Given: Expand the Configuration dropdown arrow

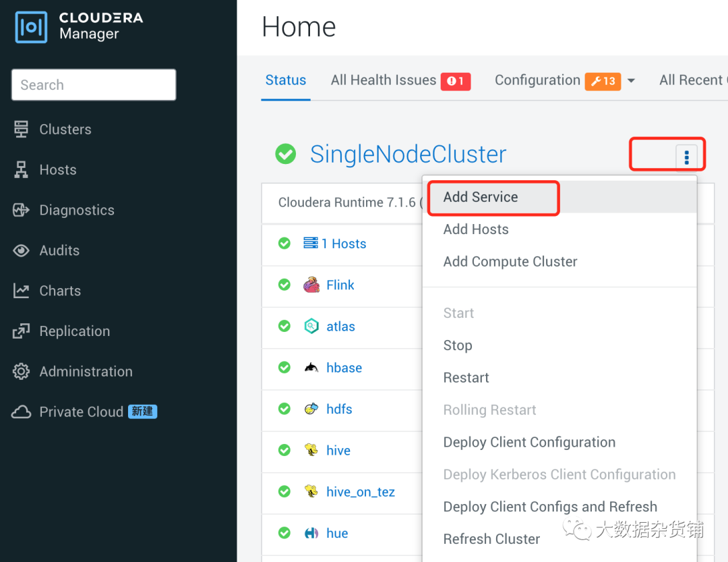Looking at the screenshot, I should [631, 81].
